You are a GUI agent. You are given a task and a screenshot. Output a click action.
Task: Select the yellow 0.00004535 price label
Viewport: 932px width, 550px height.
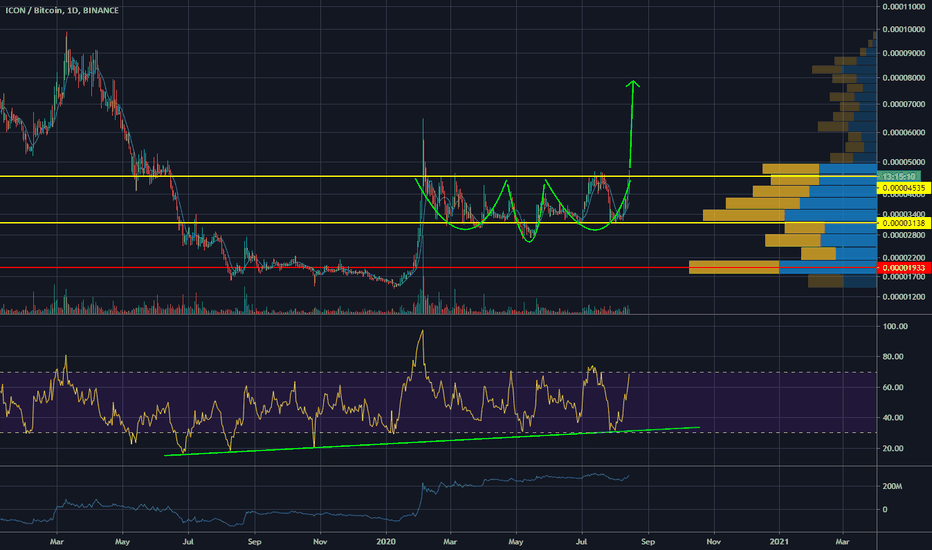click(x=903, y=188)
